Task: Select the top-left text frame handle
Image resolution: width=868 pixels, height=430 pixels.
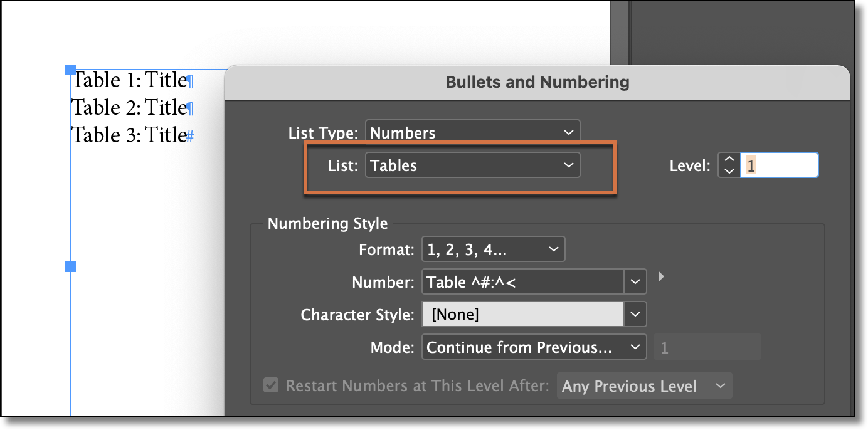Action: pos(70,70)
